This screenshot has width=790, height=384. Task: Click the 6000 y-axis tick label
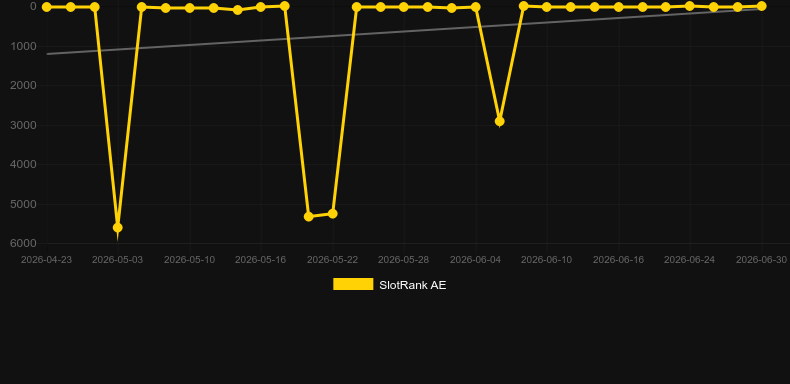[x=23, y=243]
